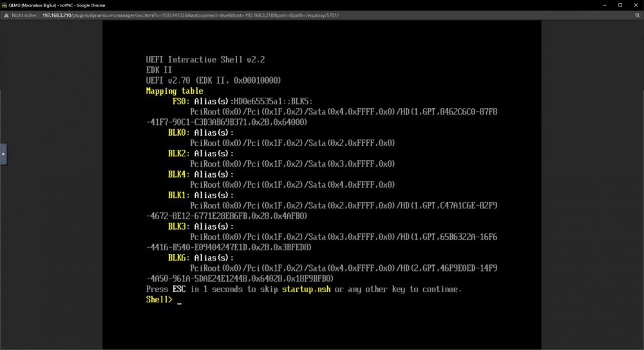Image resolution: width=644 pixels, height=350 pixels.
Task: Click the 'BLK1:' mapping label
Action: [178, 196]
